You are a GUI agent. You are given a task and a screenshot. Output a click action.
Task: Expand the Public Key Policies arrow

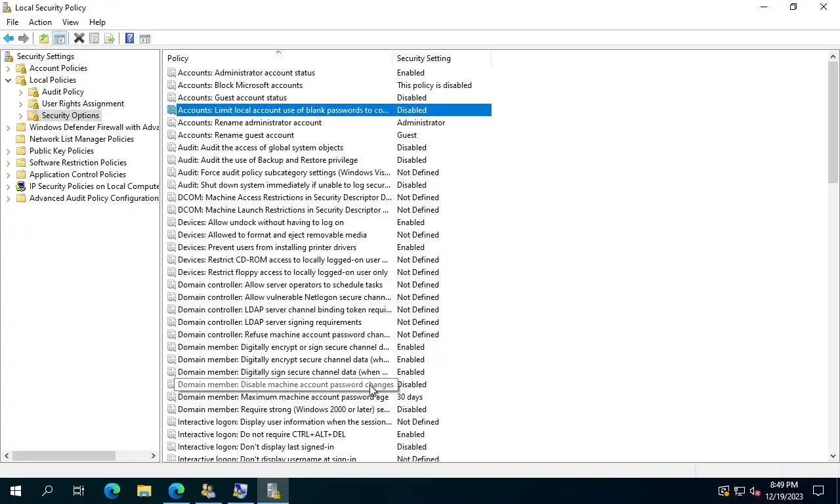coord(8,151)
